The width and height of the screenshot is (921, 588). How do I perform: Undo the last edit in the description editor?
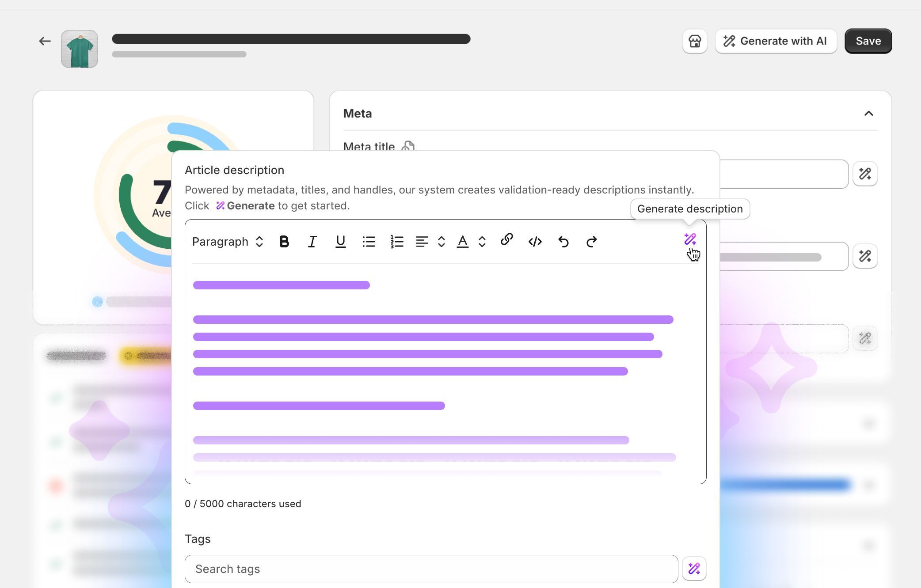[x=563, y=241]
